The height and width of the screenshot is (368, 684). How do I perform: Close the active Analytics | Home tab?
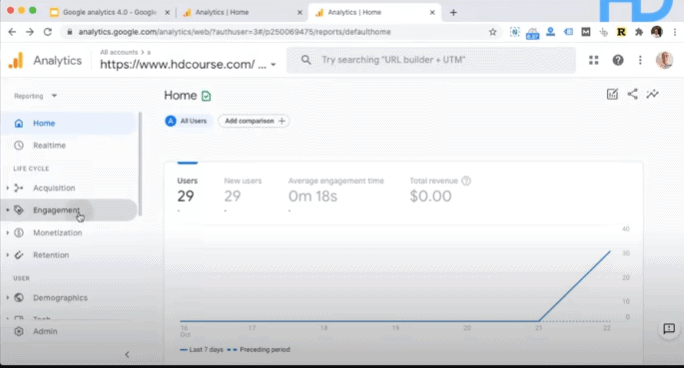click(x=432, y=13)
